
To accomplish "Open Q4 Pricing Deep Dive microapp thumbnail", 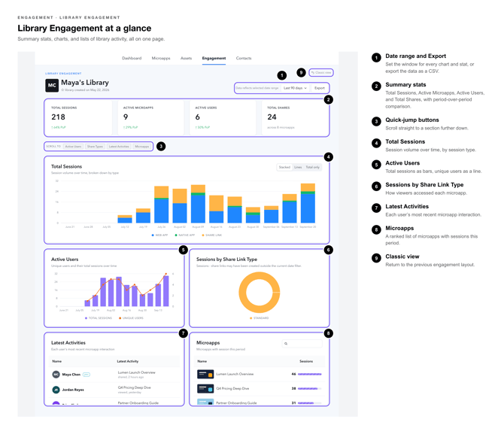I will [x=205, y=389].
